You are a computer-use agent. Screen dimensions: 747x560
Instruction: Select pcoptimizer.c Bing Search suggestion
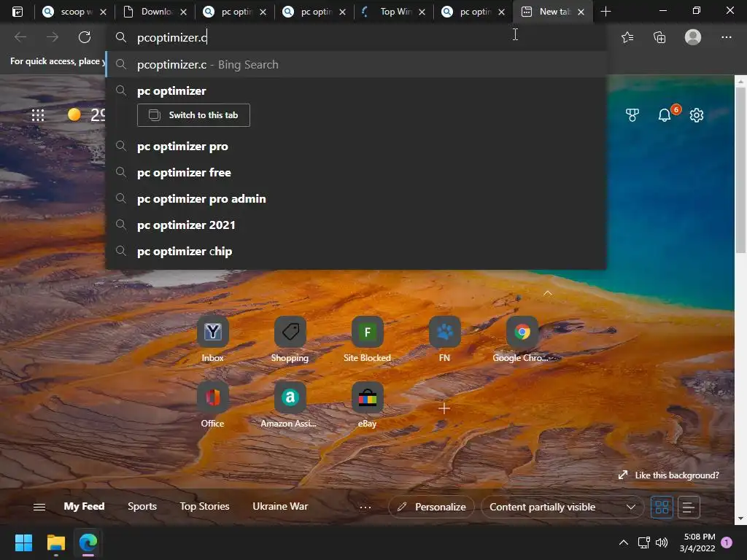[356, 65]
